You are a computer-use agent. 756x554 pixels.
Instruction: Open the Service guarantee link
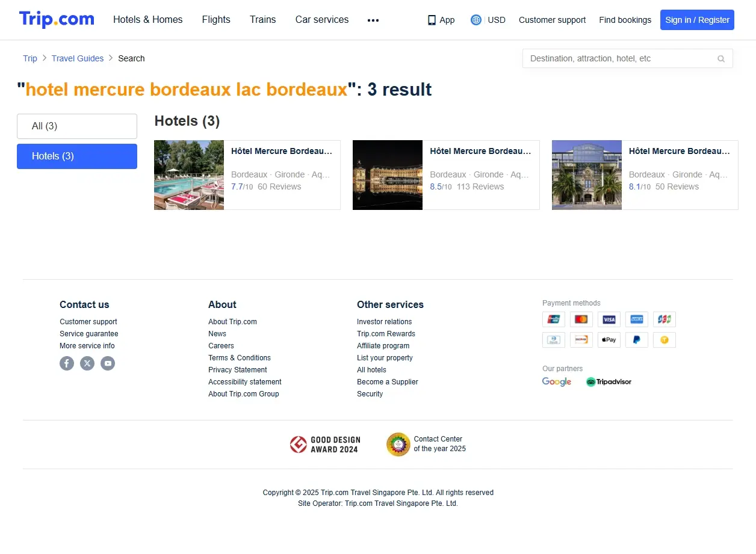pos(89,334)
